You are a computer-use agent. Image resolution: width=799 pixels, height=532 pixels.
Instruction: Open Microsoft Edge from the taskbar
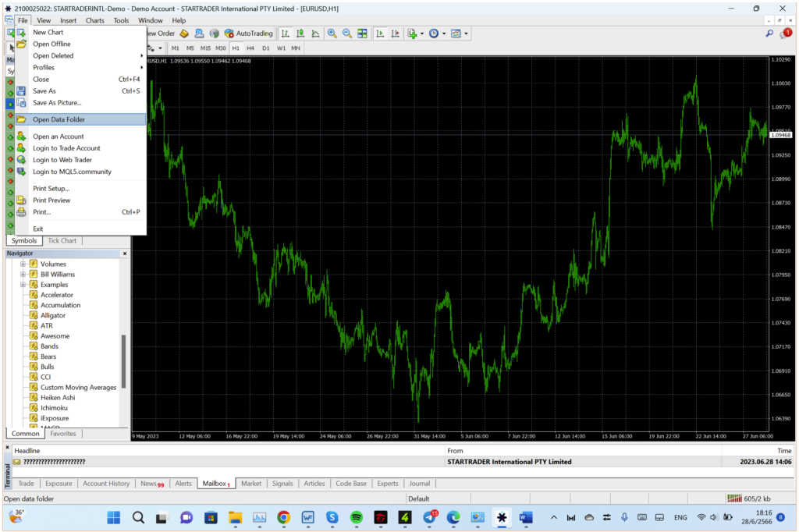click(453, 518)
